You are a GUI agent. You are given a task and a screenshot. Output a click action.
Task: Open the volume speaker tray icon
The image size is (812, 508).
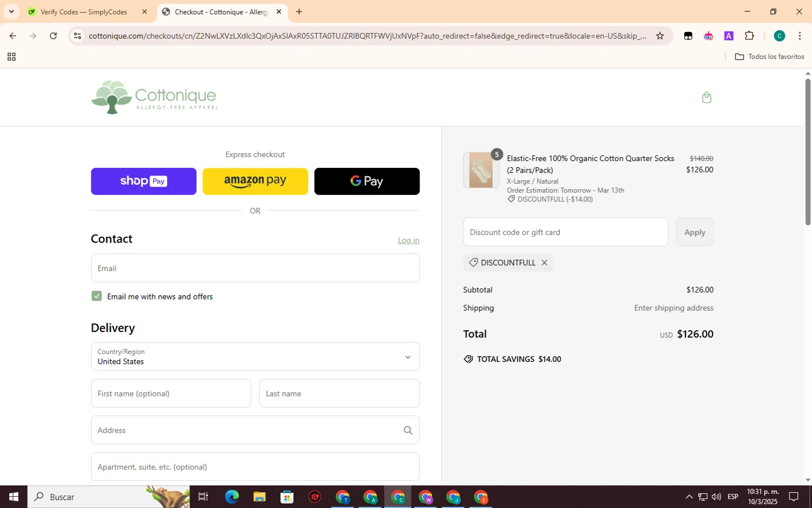pyautogui.click(x=716, y=497)
